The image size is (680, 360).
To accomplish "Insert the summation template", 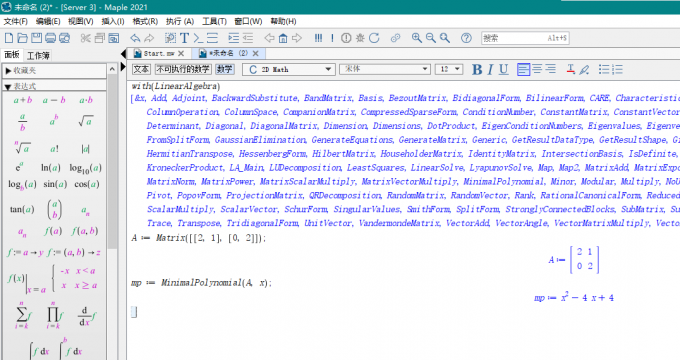I will tap(23, 316).
